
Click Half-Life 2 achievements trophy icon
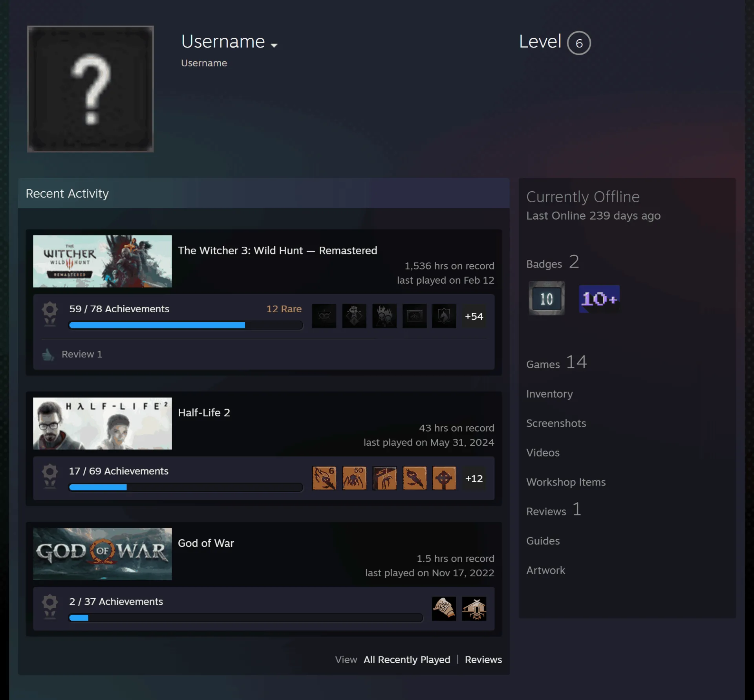point(50,476)
